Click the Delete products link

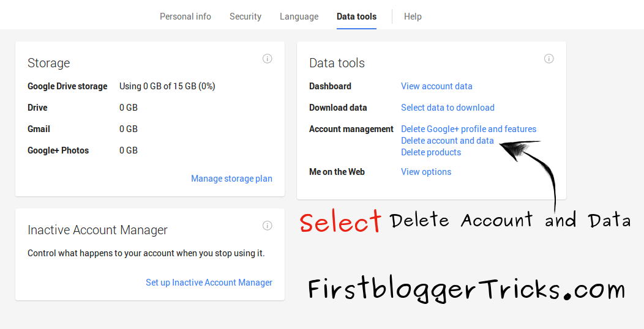431,152
